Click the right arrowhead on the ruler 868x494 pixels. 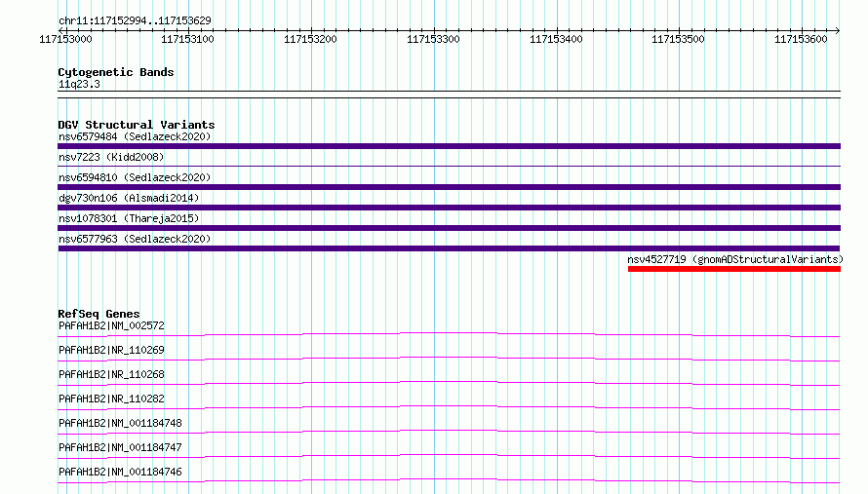point(838,30)
